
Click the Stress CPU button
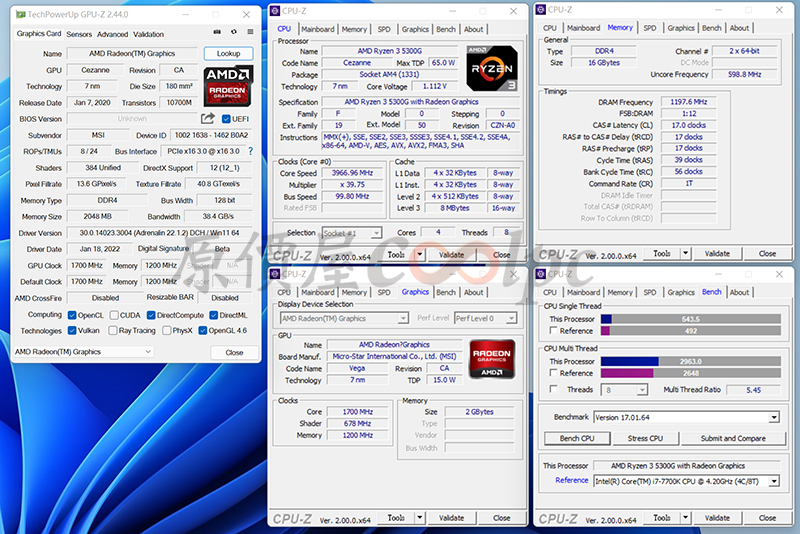tap(645, 438)
